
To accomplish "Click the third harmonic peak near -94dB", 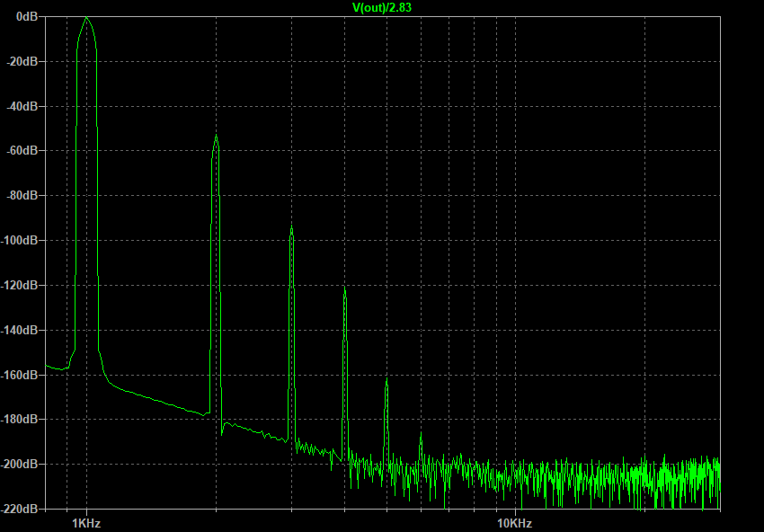I will point(291,227).
